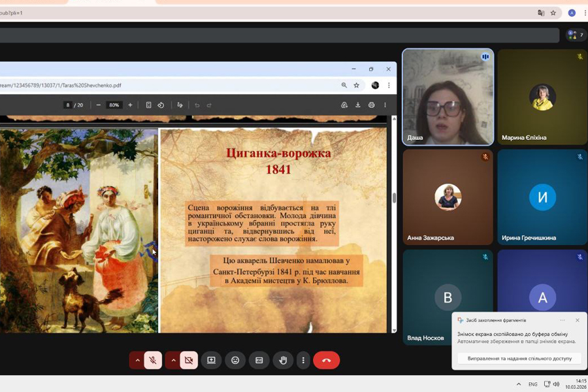Raise hand in the meeting

click(283, 360)
